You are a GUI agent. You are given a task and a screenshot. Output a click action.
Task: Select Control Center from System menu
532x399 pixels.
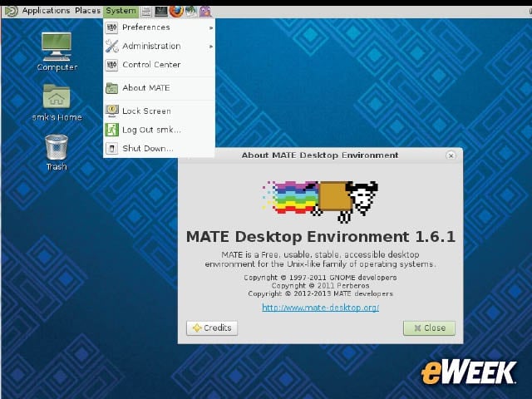159,65
